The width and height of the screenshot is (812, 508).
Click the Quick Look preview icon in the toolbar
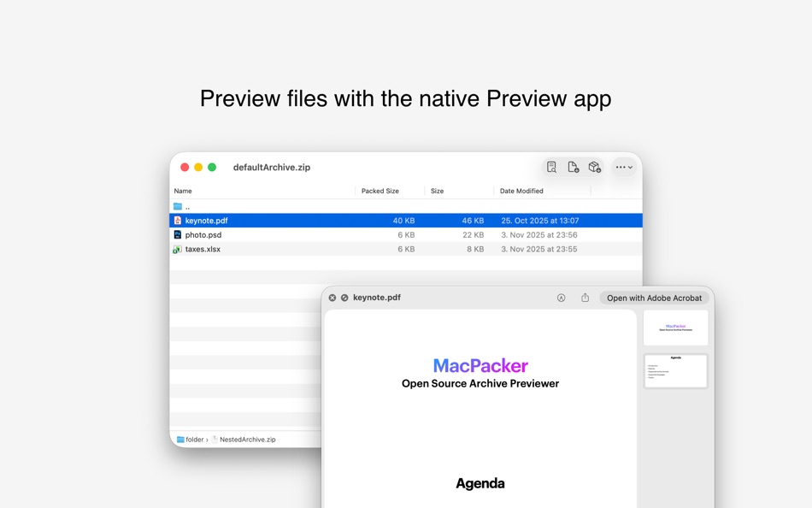[x=552, y=168]
